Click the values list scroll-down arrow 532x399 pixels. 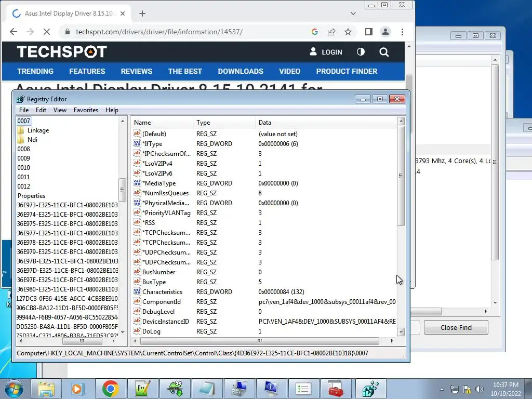tap(401, 332)
